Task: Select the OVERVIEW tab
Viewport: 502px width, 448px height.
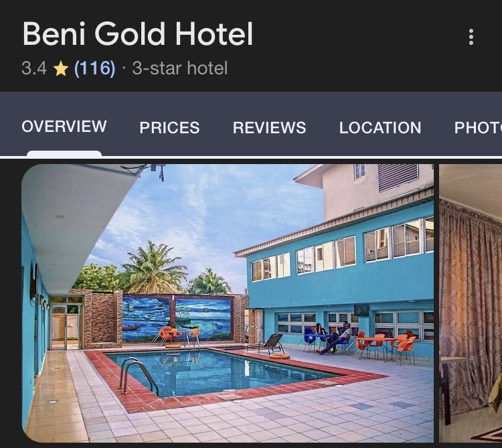Action: (x=64, y=127)
